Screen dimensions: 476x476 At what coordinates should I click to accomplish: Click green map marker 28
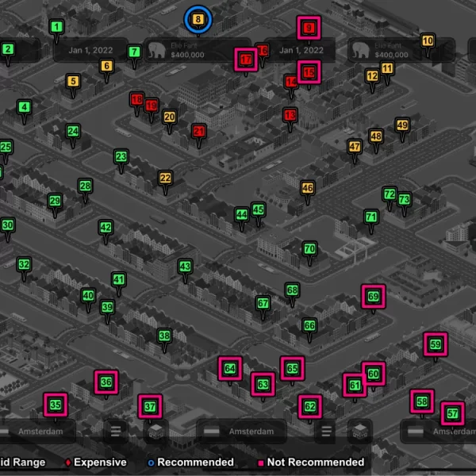tap(85, 186)
